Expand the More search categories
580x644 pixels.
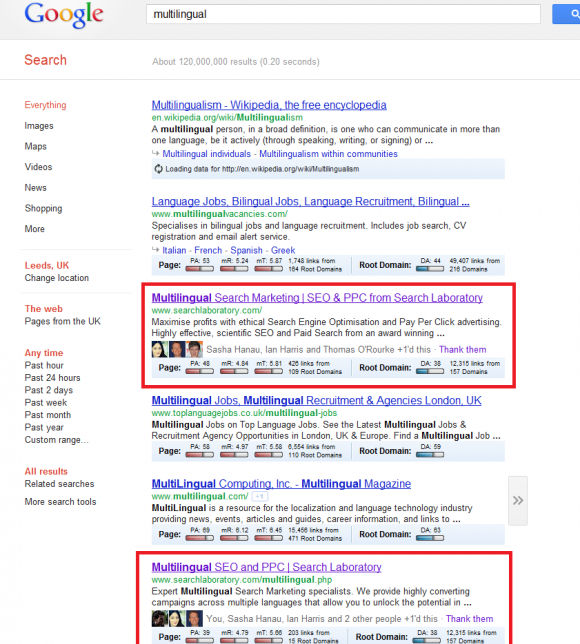coord(35,229)
